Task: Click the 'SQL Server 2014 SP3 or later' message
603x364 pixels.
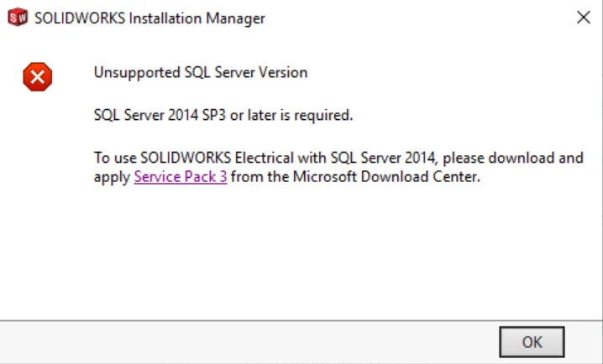Action: point(223,115)
